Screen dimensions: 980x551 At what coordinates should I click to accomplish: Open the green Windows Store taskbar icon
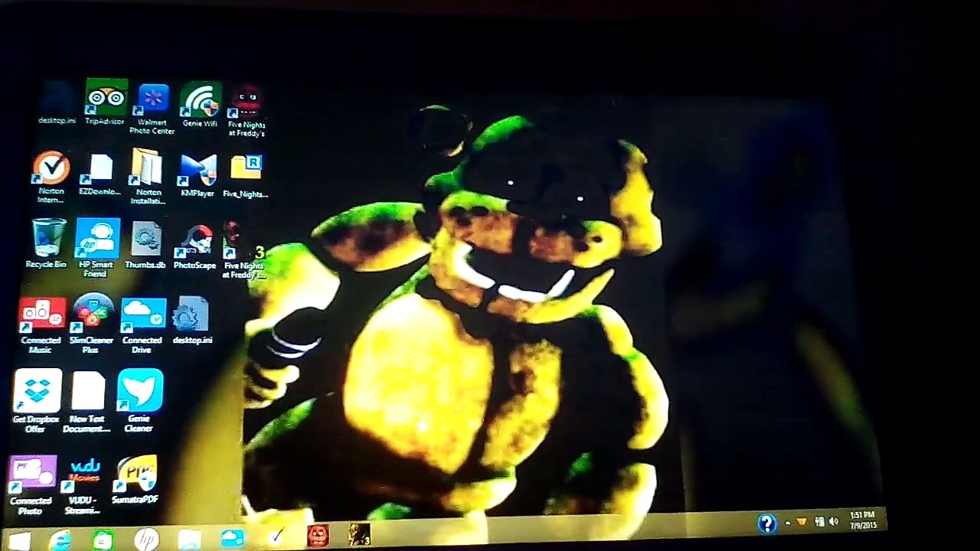pyautogui.click(x=103, y=540)
